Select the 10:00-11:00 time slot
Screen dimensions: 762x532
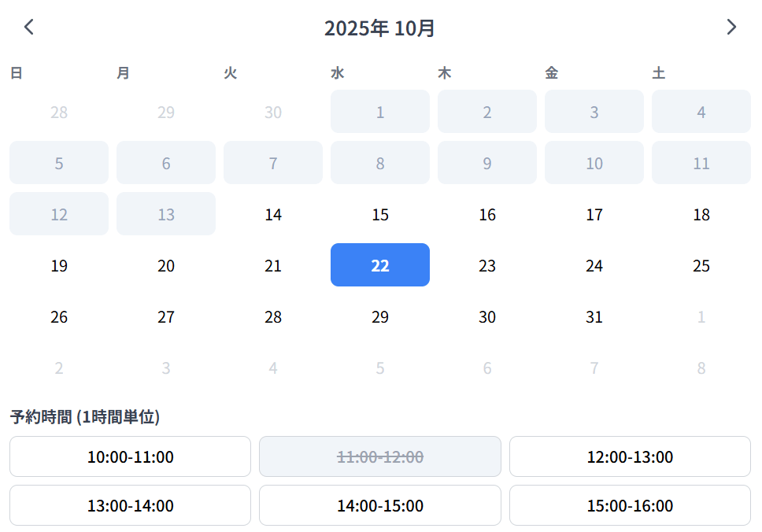[x=130, y=456]
